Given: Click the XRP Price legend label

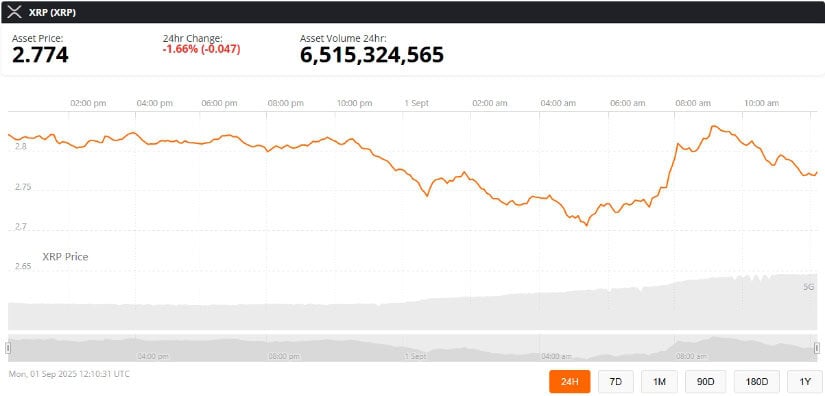Looking at the screenshot, I should click(x=65, y=257).
